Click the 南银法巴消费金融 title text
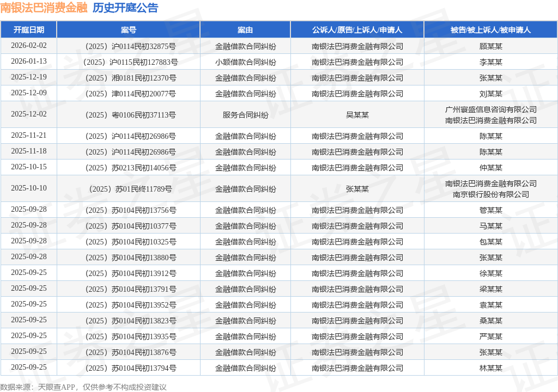This screenshot has width=558, height=392. 44,8
